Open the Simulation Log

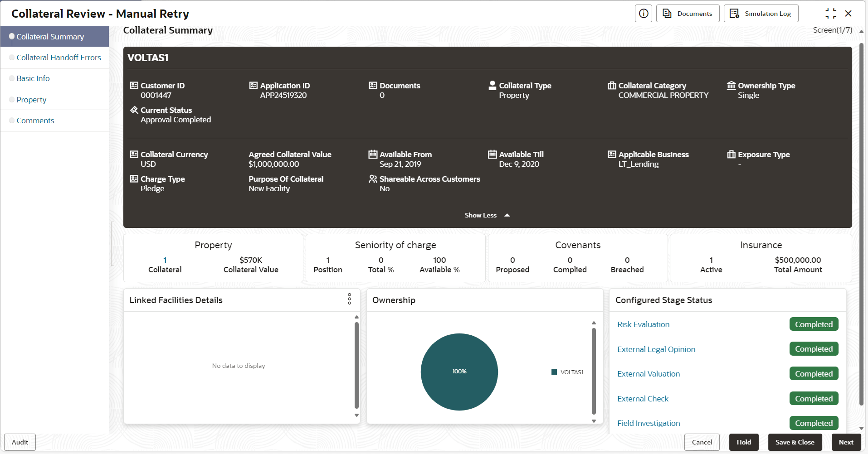click(x=761, y=14)
